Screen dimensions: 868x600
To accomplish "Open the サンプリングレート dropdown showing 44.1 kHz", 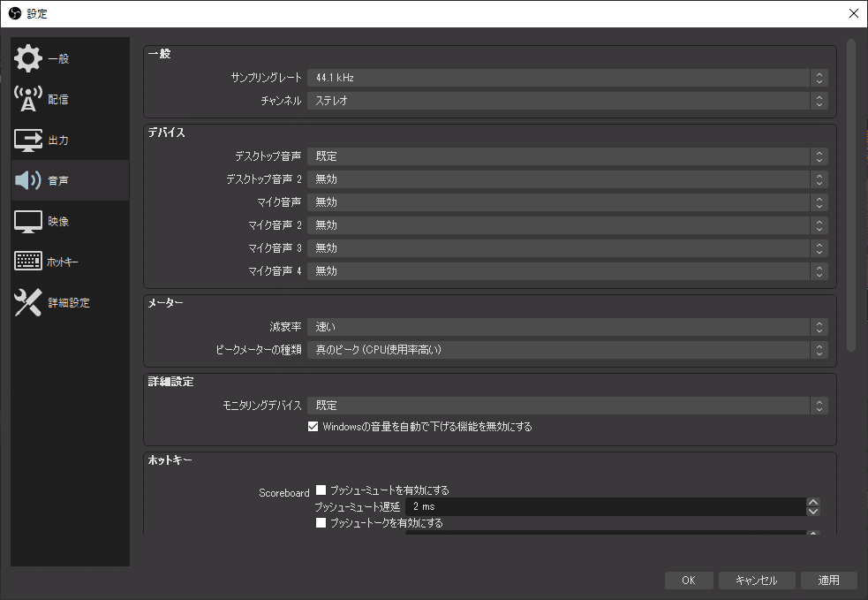I will point(568,78).
